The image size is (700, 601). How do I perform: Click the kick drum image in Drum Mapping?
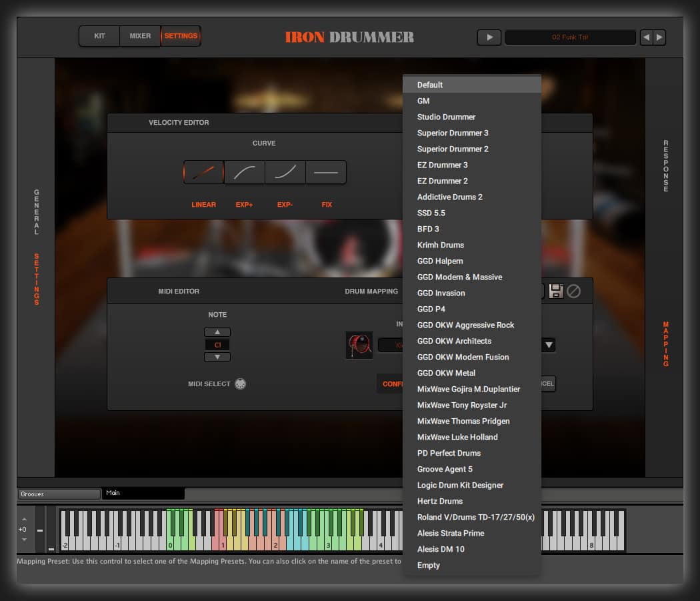click(359, 345)
